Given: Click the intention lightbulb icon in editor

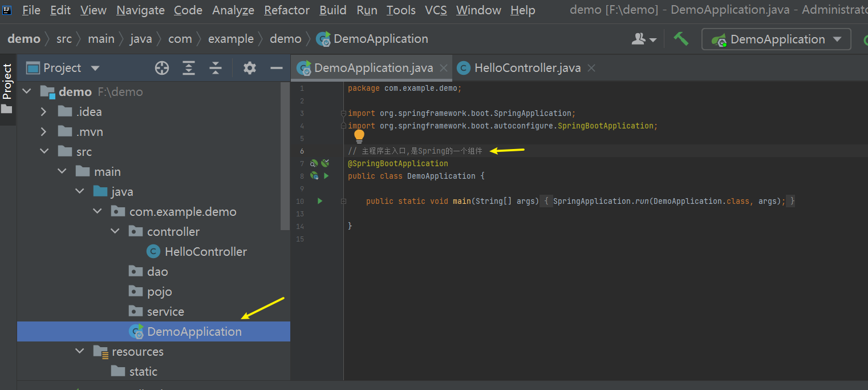Looking at the screenshot, I should tap(359, 136).
